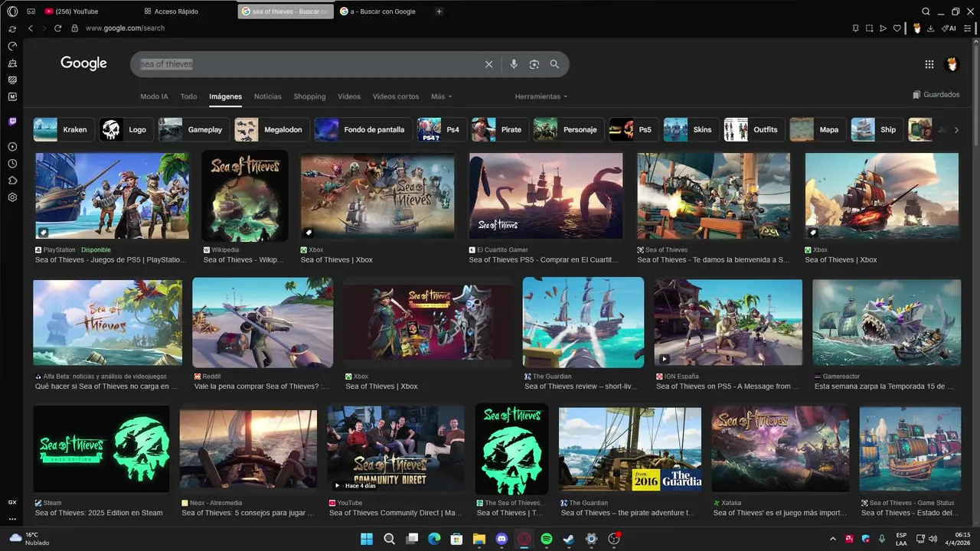This screenshot has height=551, width=980.
Task: Click the address bar URL www.google.com/search
Action: pyautogui.click(x=125, y=28)
